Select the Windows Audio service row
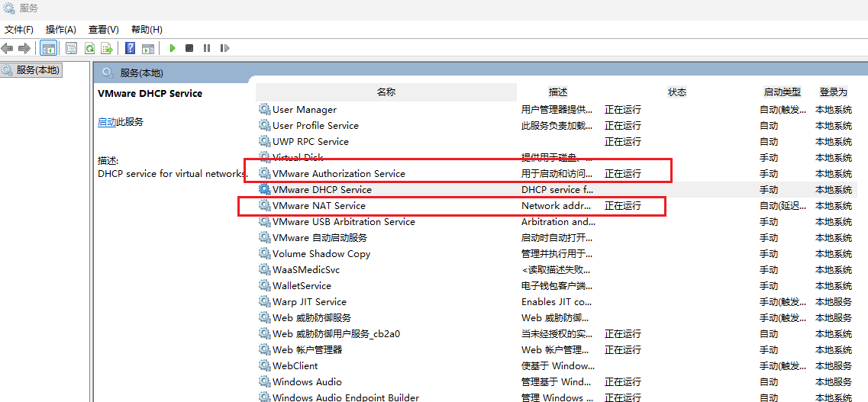The height and width of the screenshot is (402, 868). tap(307, 382)
